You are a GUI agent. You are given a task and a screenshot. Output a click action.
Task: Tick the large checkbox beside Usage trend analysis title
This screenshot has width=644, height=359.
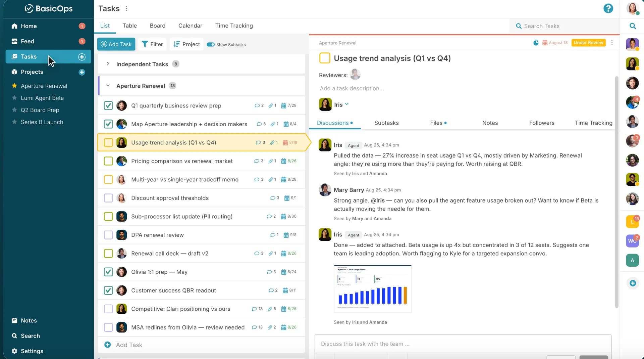325,58
